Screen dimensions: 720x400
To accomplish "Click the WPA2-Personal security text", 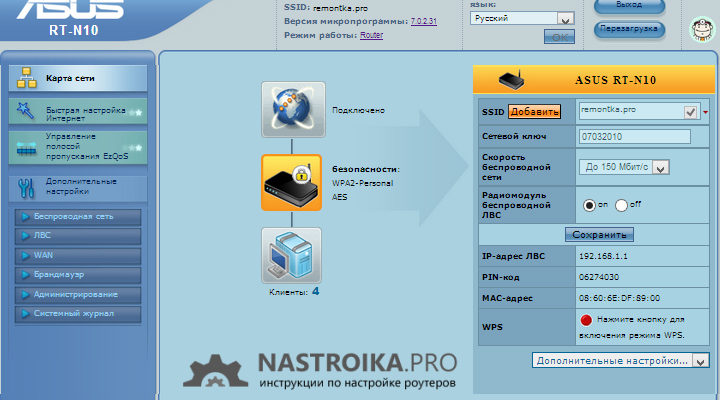I will [x=362, y=183].
